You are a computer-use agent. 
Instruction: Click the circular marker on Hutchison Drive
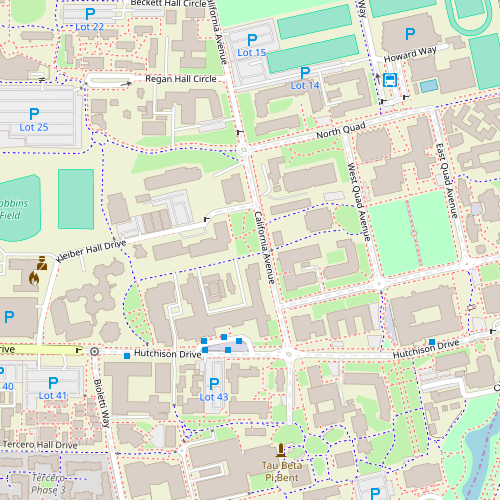(95, 351)
